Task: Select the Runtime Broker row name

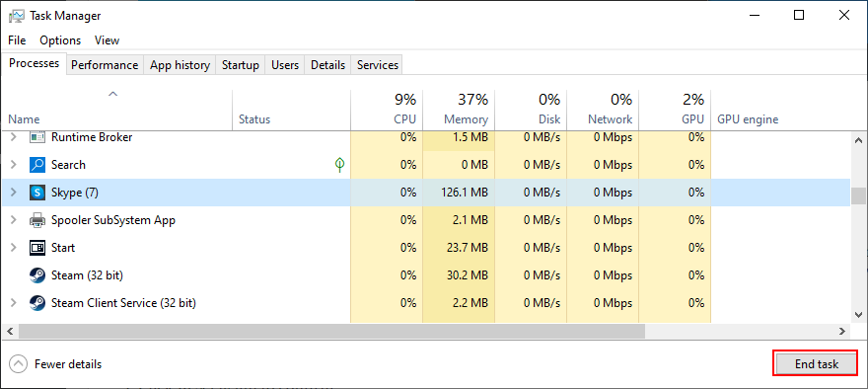Action: tap(92, 137)
